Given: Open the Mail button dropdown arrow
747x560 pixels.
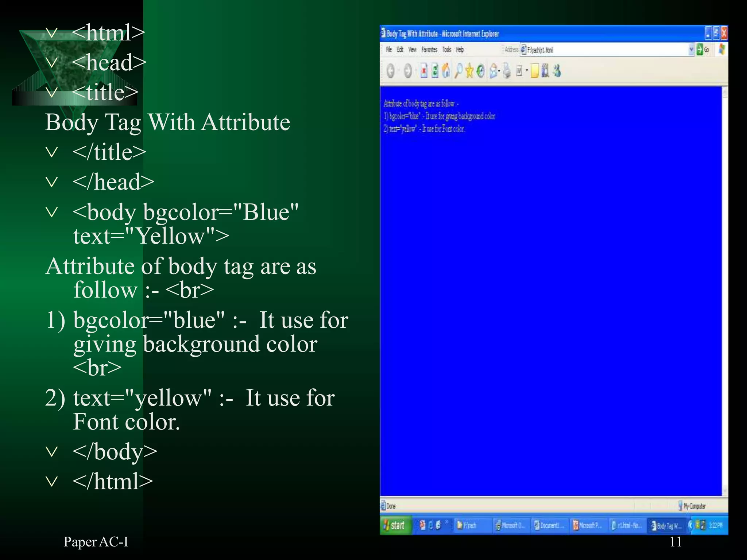Looking at the screenshot, I should [499, 71].
